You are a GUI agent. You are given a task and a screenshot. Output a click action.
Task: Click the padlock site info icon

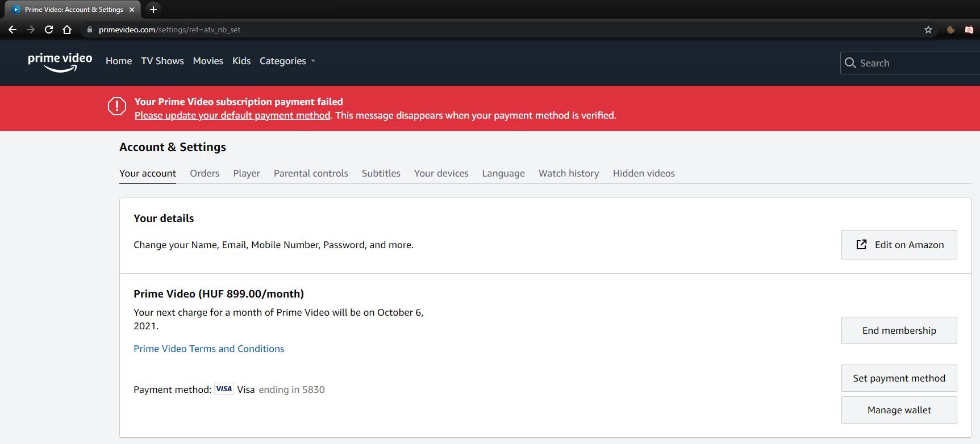89,30
